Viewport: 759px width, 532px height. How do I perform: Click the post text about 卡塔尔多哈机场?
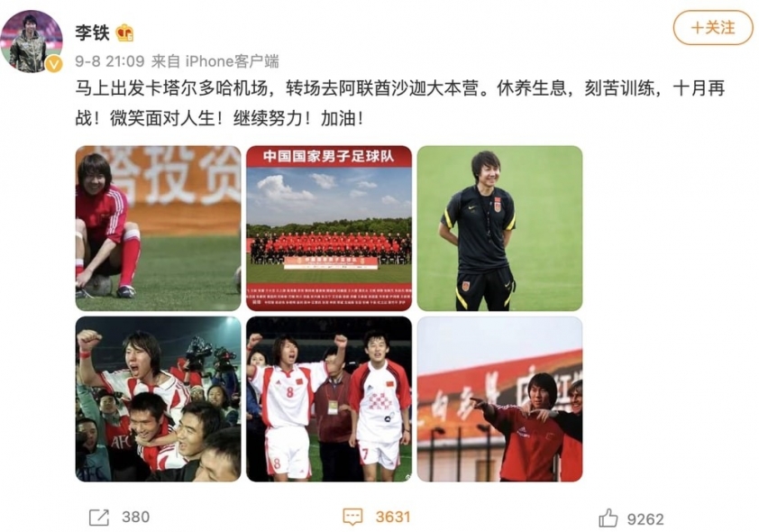[x=400, y=103]
